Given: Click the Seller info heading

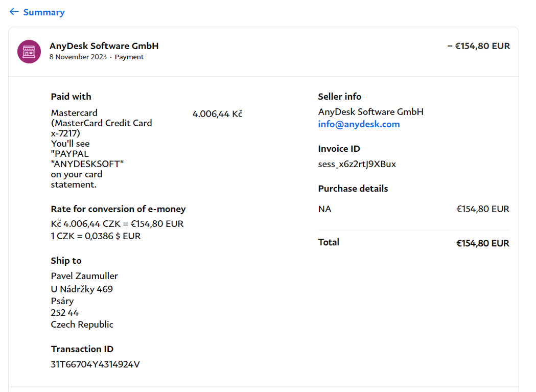Looking at the screenshot, I should pyautogui.click(x=339, y=97).
